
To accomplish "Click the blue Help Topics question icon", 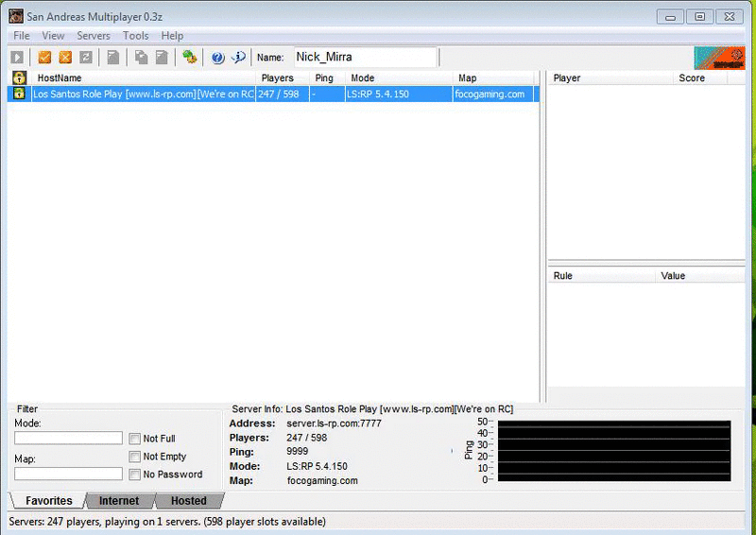I will (x=218, y=58).
